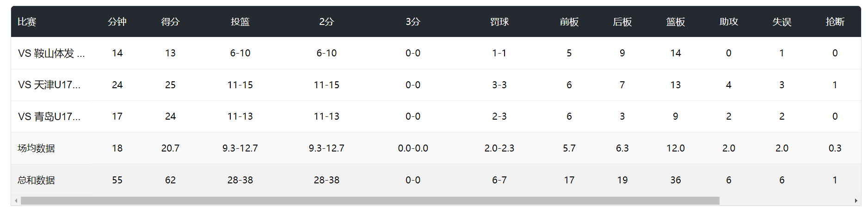
Task: Click the 前板 column header
Action: tap(569, 22)
